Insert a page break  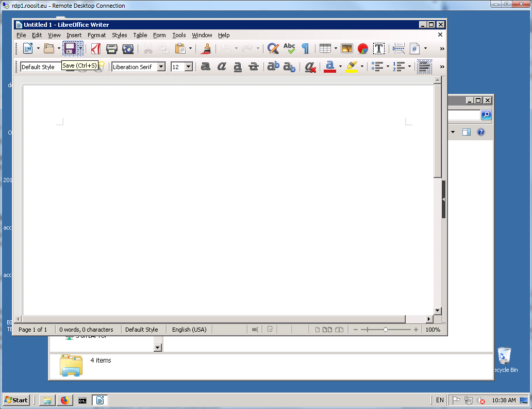398,48
